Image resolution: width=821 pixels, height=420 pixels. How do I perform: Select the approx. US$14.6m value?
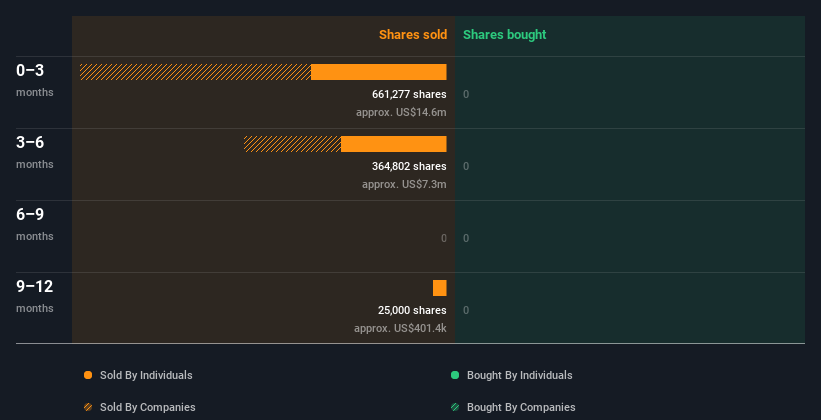401,112
